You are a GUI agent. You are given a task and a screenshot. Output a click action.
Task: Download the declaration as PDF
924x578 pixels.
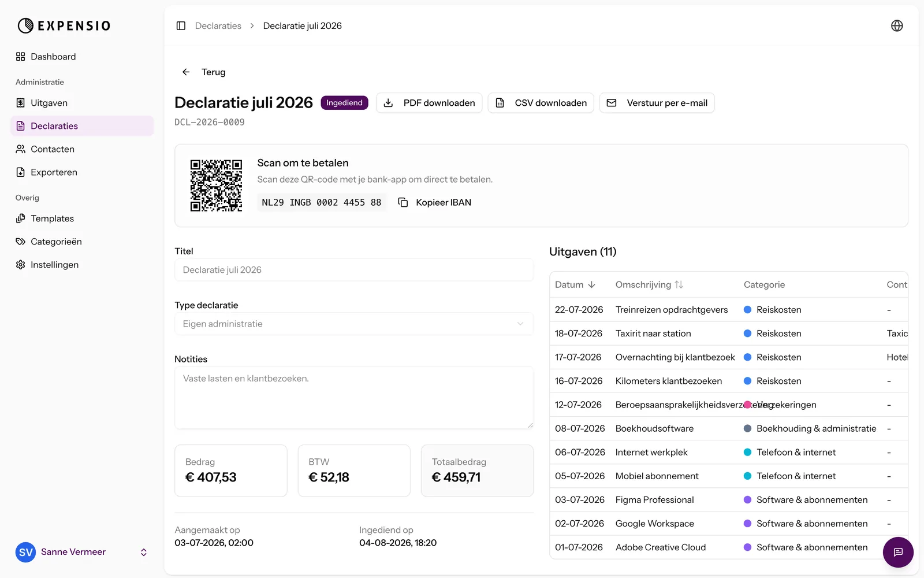click(429, 103)
